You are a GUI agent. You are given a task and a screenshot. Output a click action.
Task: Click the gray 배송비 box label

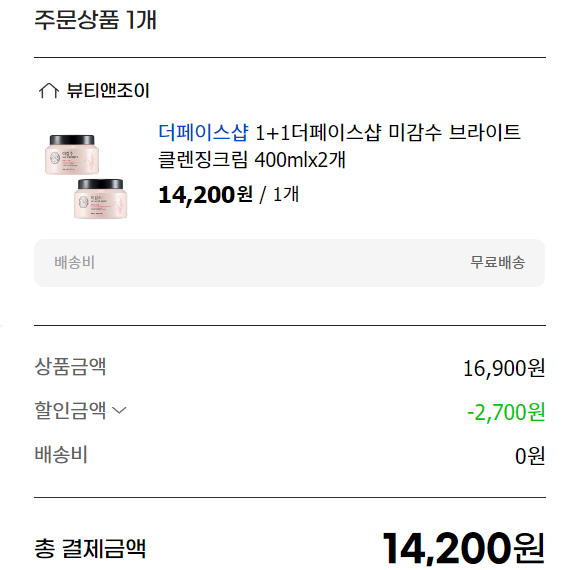tap(75, 262)
